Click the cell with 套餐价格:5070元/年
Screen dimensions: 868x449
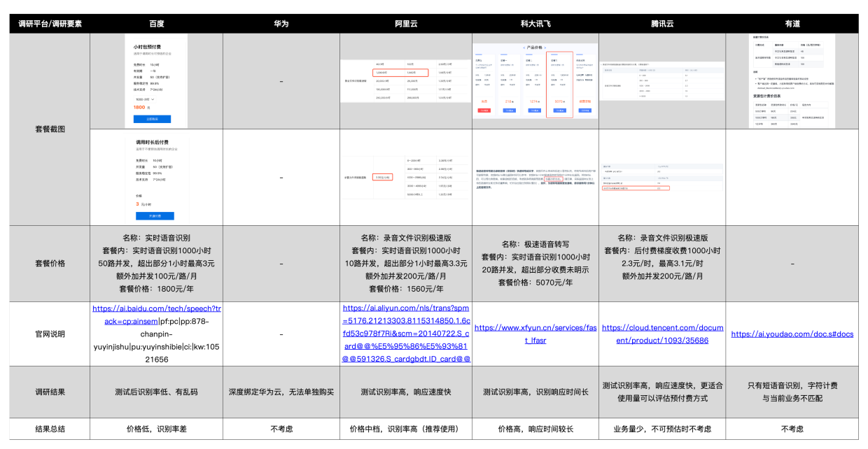(535, 263)
